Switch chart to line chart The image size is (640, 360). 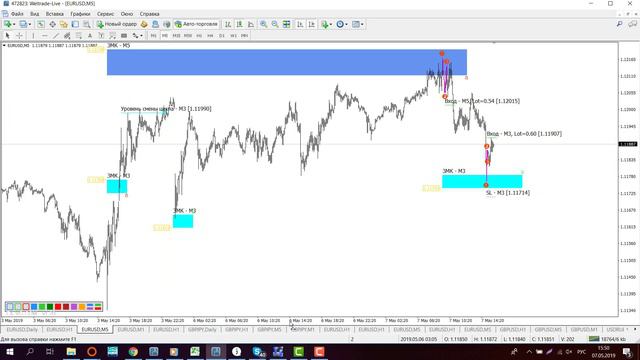coord(251,24)
